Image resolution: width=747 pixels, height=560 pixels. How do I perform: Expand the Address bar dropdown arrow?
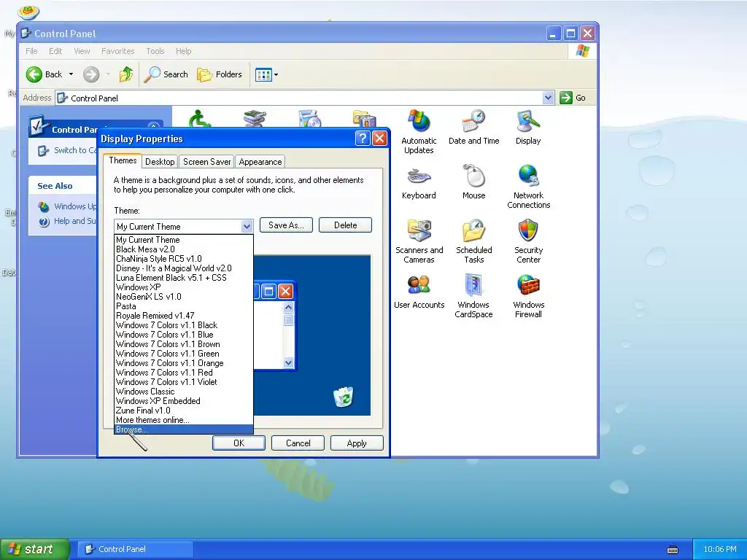pos(548,98)
